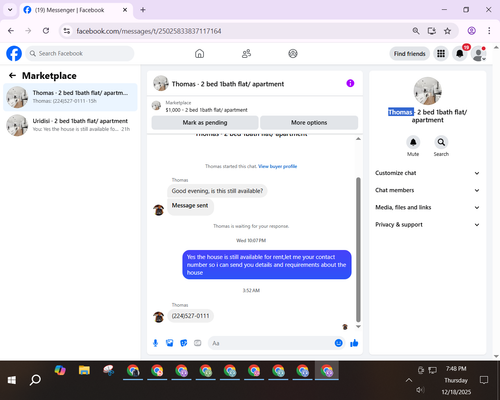Screen dimensions: 500x400
Task: Click the chat scrollbar thumb
Action: point(358,250)
